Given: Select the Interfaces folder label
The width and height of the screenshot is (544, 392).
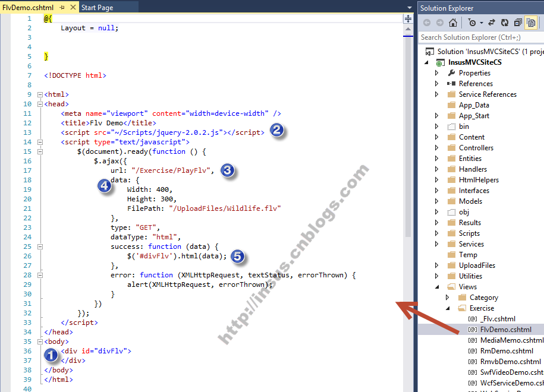Looking at the screenshot, I should coord(474,191).
